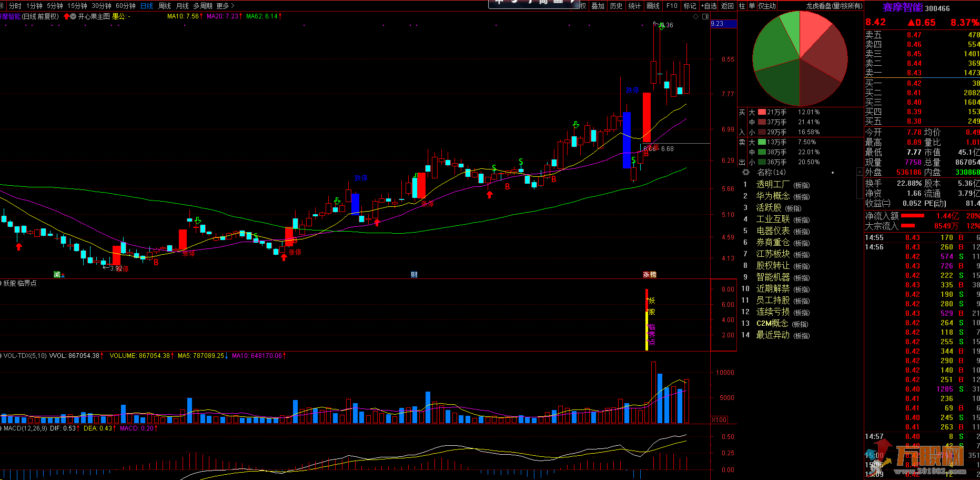Click the 返回 back button
This screenshot has height=480, width=980.
pyautogui.click(x=728, y=6)
